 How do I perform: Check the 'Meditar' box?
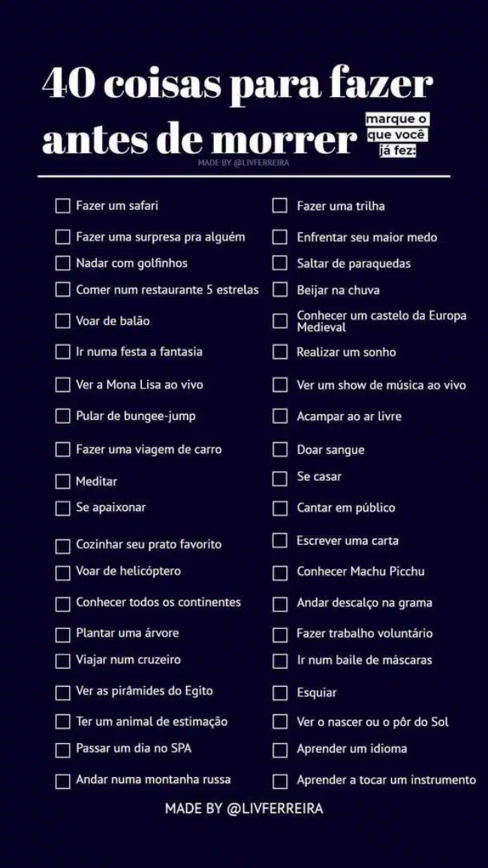(x=62, y=481)
